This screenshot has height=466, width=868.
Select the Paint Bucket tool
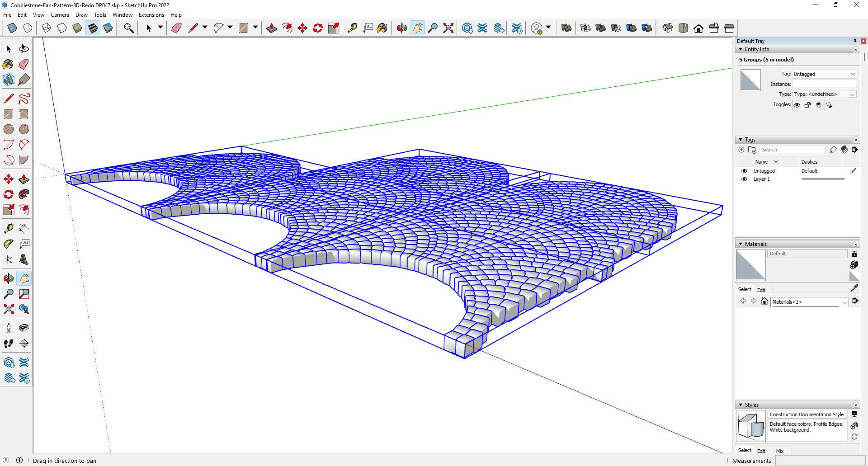[x=382, y=28]
